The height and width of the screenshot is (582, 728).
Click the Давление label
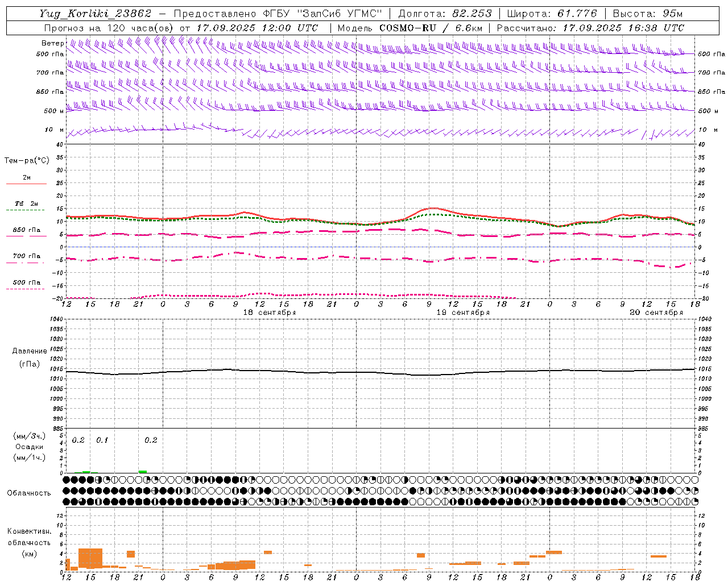coord(30,351)
